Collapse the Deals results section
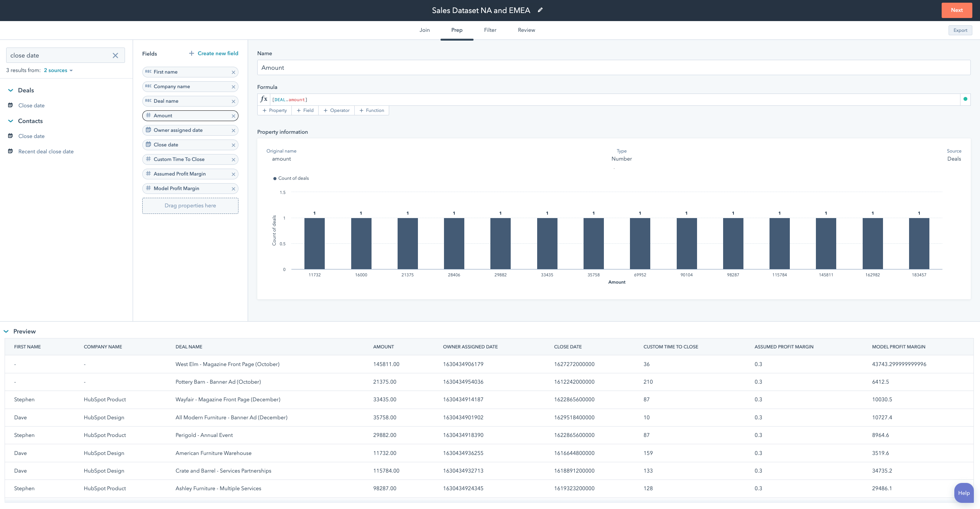The height and width of the screenshot is (509, 980). pyautogui.click(x=10, y=90)
